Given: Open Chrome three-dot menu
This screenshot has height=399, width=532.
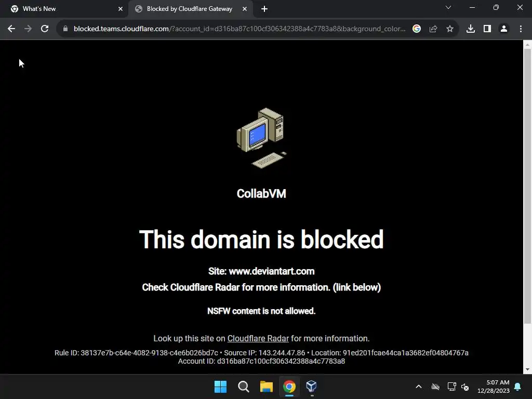Looking at the screenshot, I should point(521,29).
